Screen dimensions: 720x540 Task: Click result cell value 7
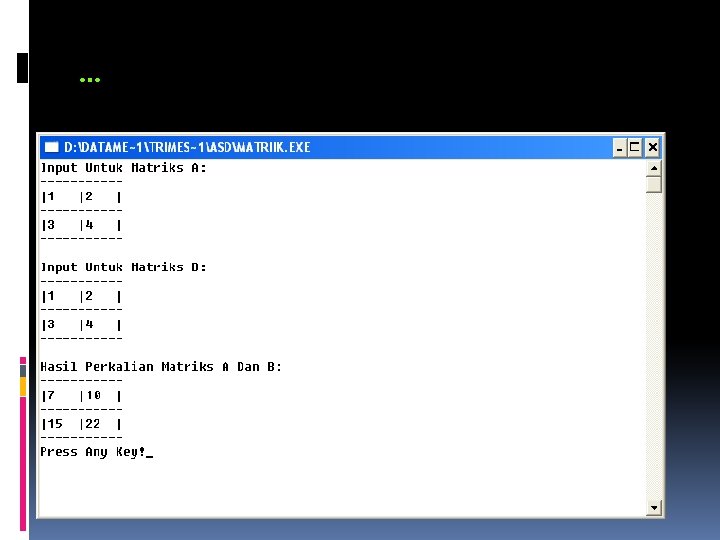pos(51,395)
